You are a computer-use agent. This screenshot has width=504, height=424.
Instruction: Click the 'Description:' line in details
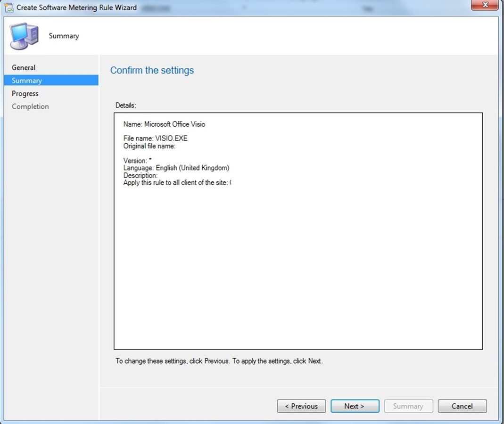click(x=140, y=175)
